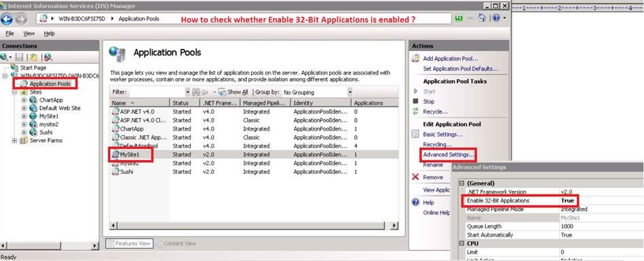Open the Help toolbar dropdown arrow
Screen dimensions: 644x261
(504, 18)
